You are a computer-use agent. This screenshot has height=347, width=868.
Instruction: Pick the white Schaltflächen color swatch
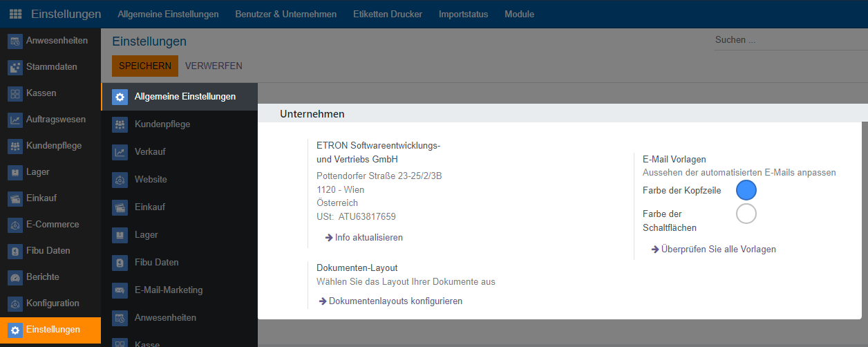[746, 214]
